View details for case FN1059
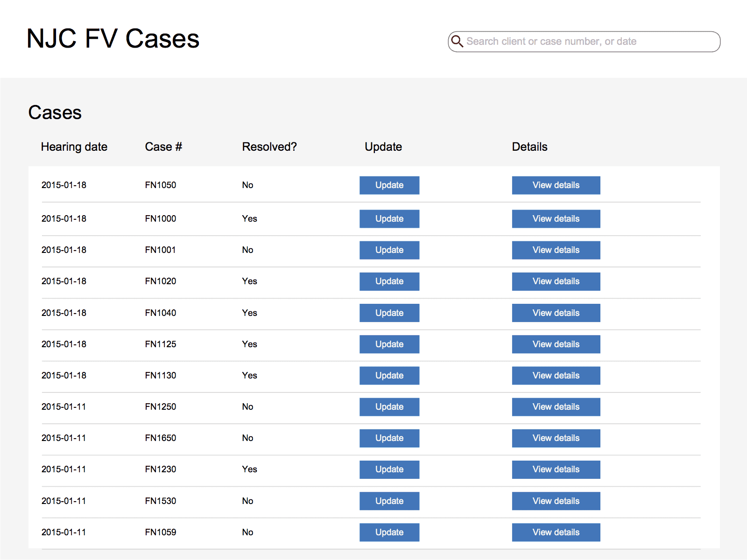The width and height of the screenshot is (747, 560). click(556, 532)
